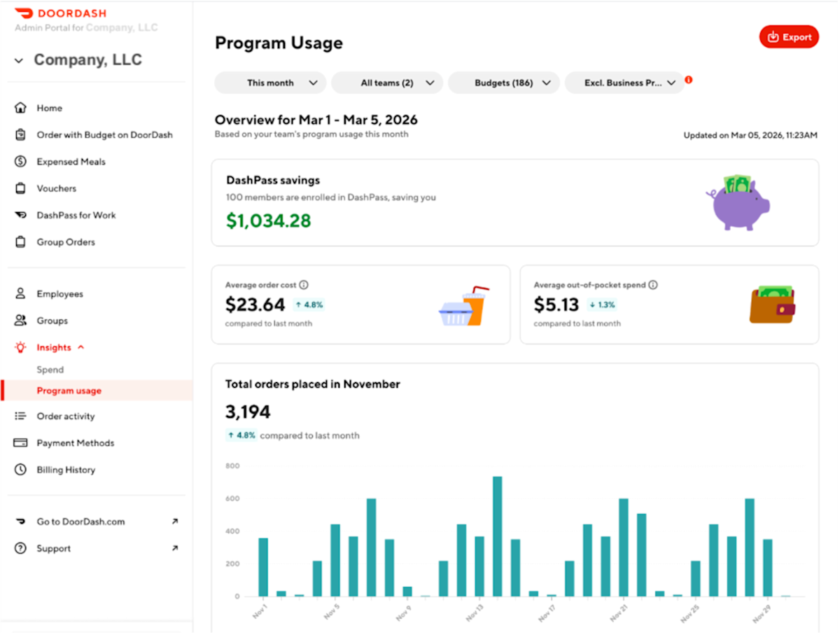Open the Excl. Business Pr... dropdown
Image resolution: width=840 pixels, height=644 pixels.
click(x=624, y=83)
